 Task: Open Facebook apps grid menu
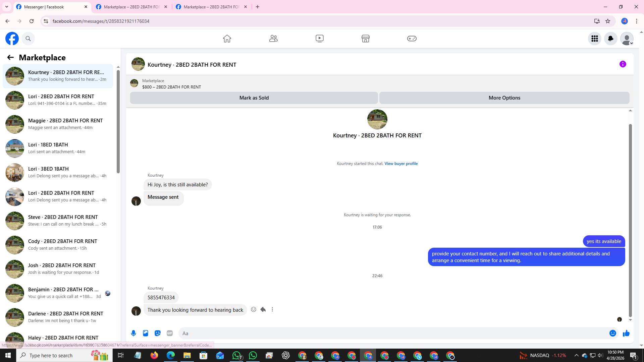[x=594, y=39]
